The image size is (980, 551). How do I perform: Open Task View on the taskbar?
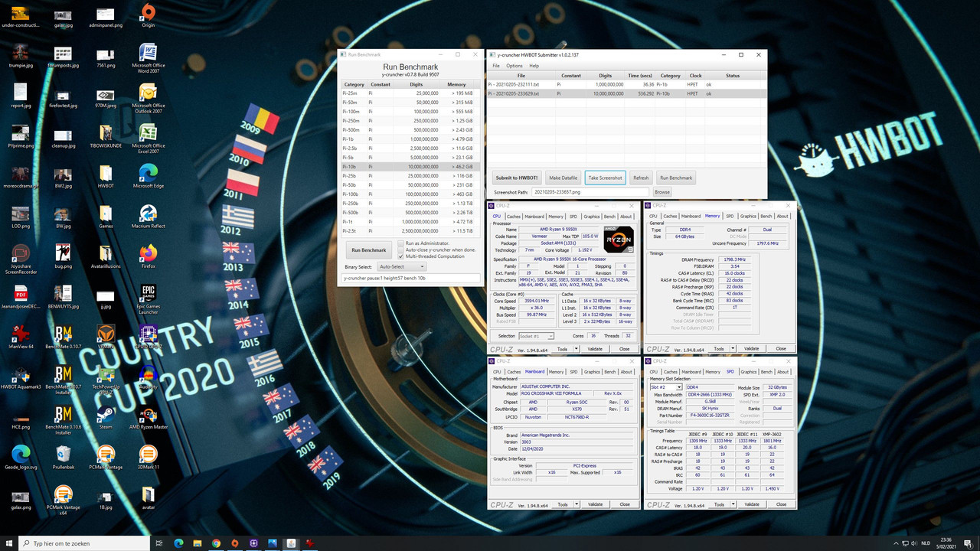(x=159, y=543)
